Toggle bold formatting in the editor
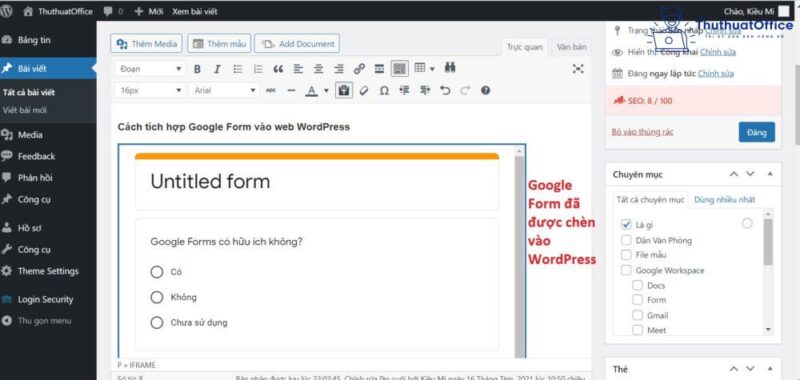The width and height of the screenshot is (800, 380). (x=197, y=69)
